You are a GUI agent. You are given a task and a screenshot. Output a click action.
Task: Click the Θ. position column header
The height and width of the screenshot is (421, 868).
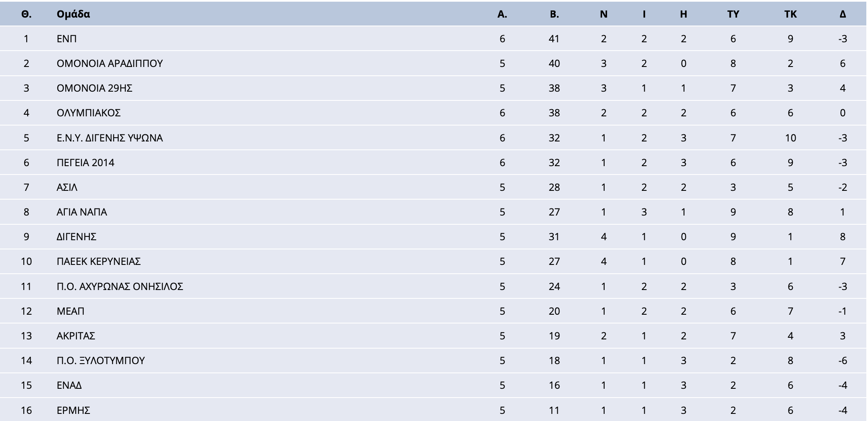click(26, 14)
